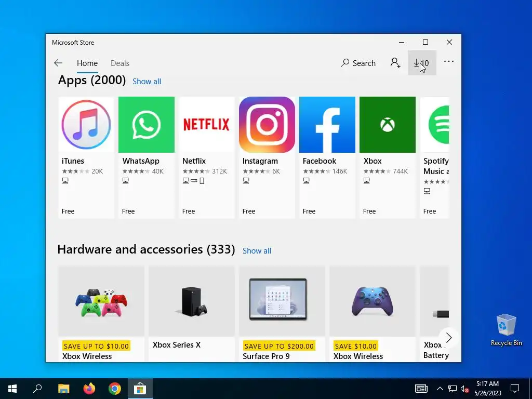Select the Netflix app icon
This screenshot has width=532, height=399.
pos(207,125)
